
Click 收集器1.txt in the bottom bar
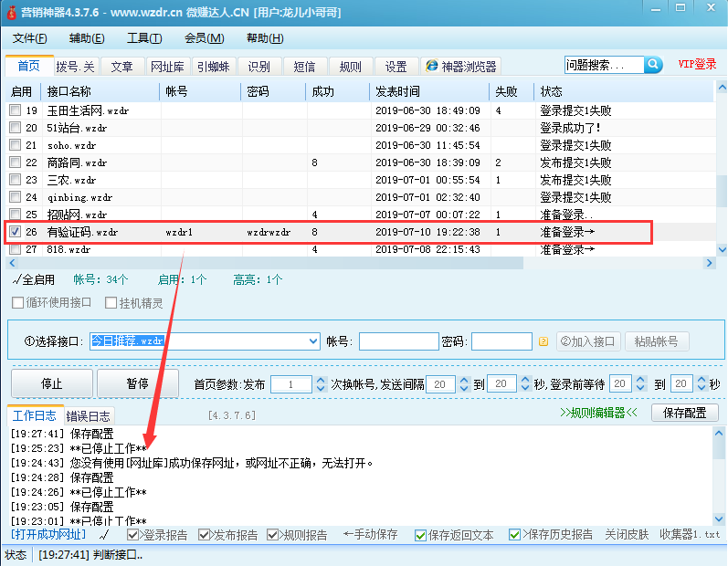click(x=690, y=534)
